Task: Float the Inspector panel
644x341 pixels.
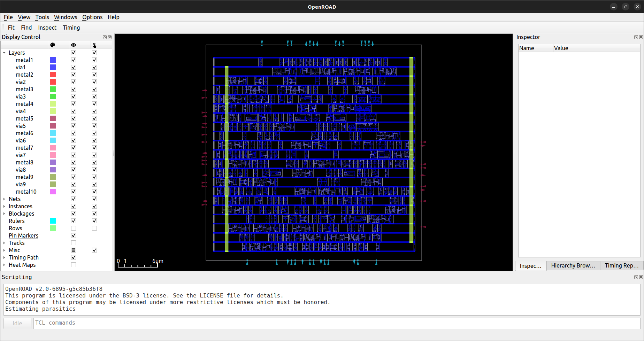Action: point(636,37)
